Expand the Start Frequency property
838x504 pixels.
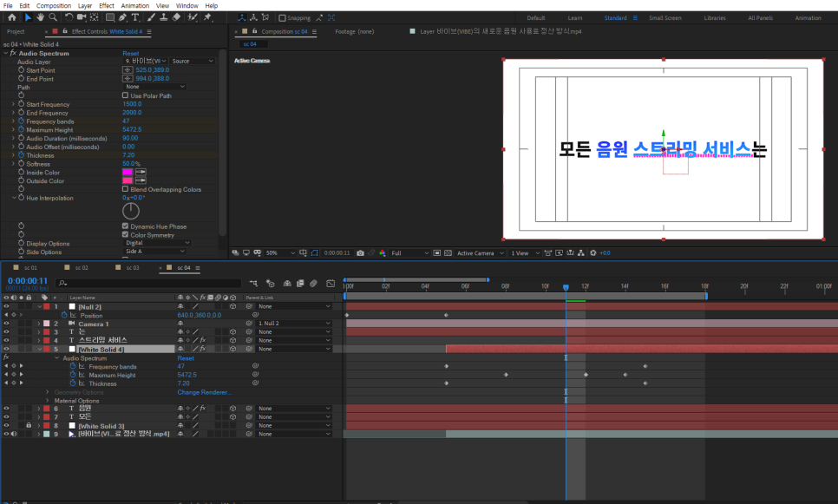pos(13,104)
